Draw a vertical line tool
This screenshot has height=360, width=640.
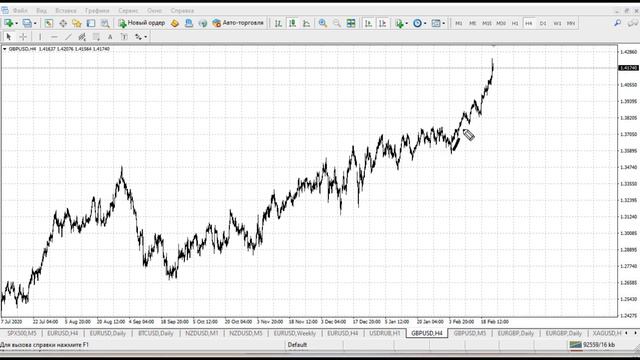coord(40,37)
